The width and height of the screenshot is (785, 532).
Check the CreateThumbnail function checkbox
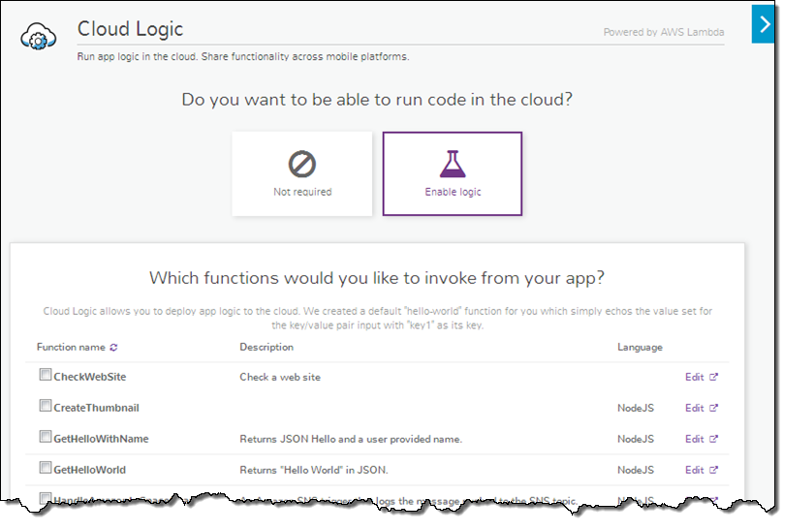point(45,407)
